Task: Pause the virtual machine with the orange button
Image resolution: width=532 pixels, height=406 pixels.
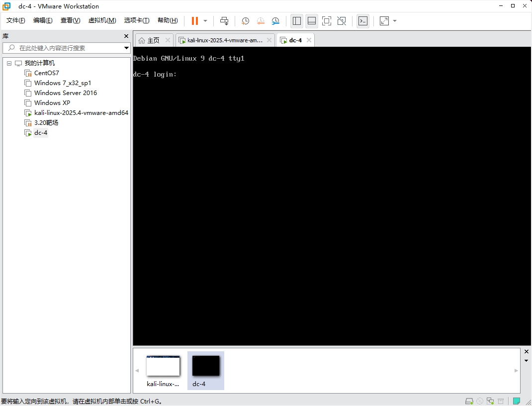Action: 195,21
